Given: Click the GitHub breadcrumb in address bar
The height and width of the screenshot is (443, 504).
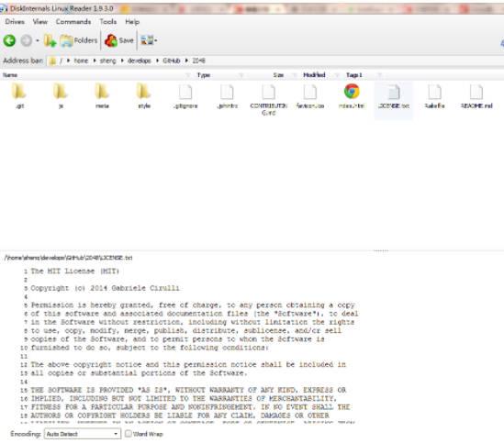Looking at the screenshot, I should pyautogui.click(x=172, y=61).
